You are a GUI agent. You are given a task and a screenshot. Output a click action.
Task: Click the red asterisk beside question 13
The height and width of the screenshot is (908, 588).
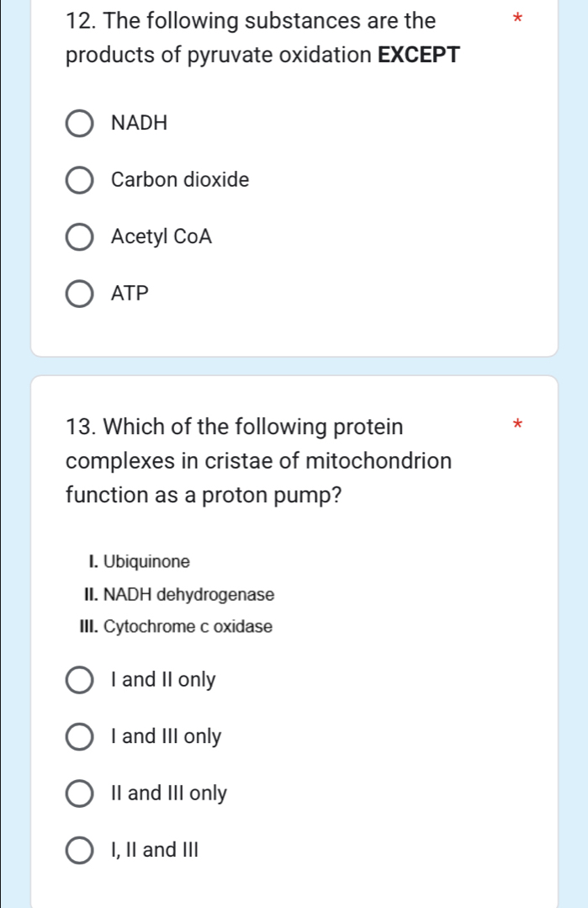pos(517,424)
